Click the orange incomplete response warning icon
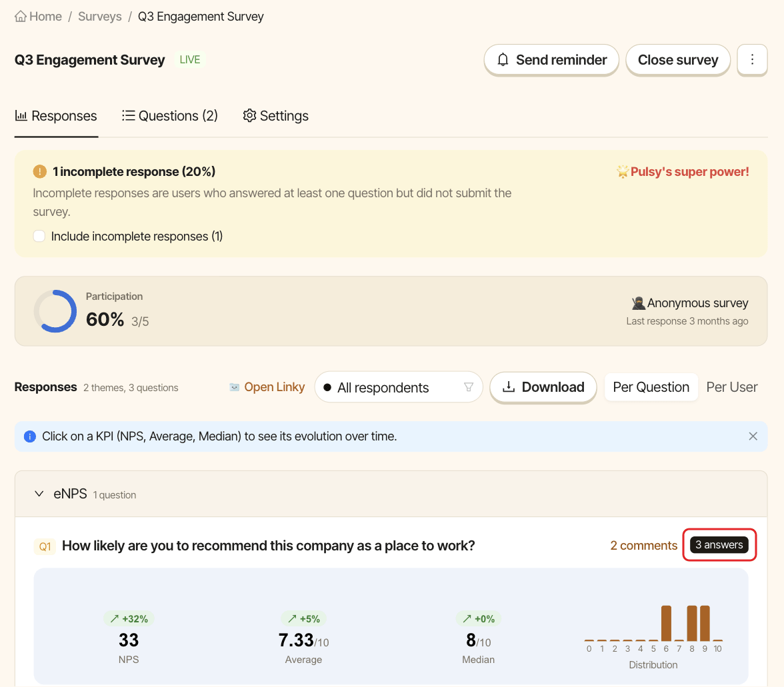 pos(39,172)
